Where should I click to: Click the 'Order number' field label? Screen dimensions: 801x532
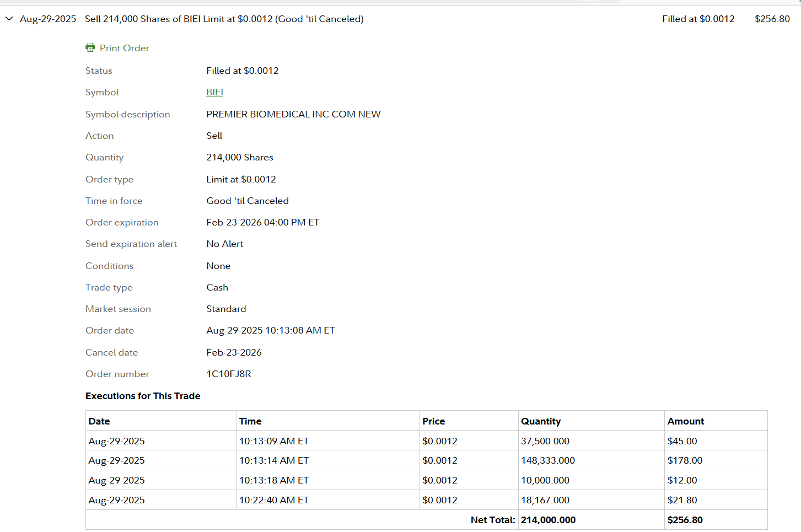[x=117, y=374]
